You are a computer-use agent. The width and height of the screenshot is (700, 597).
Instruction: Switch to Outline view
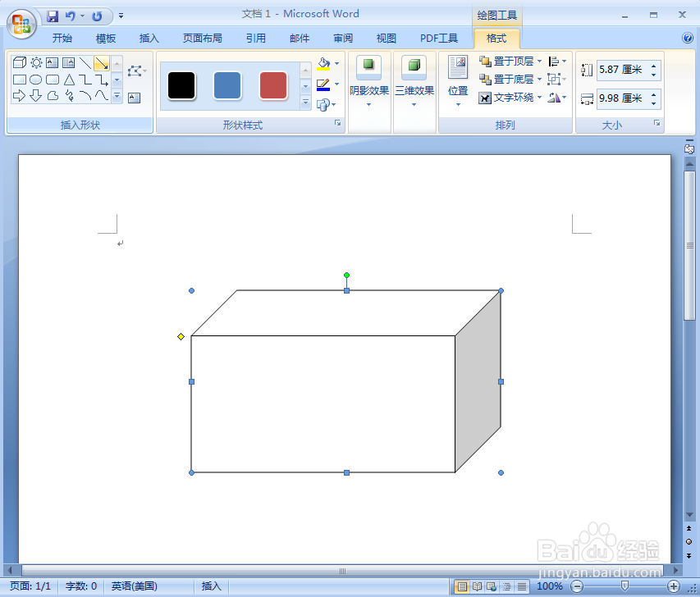pyautogui.click(x=506, y=586)
